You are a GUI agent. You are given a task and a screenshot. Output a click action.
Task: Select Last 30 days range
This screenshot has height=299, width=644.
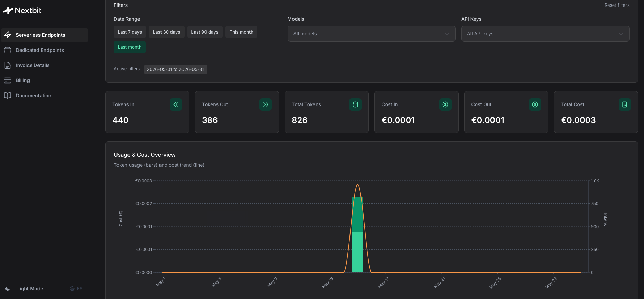point(167,32)
